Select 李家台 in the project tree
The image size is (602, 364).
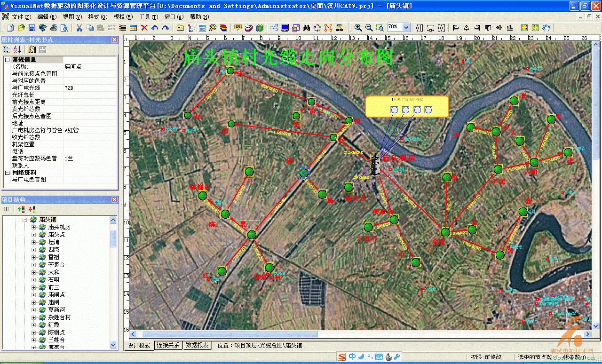(x=56, y=265)
